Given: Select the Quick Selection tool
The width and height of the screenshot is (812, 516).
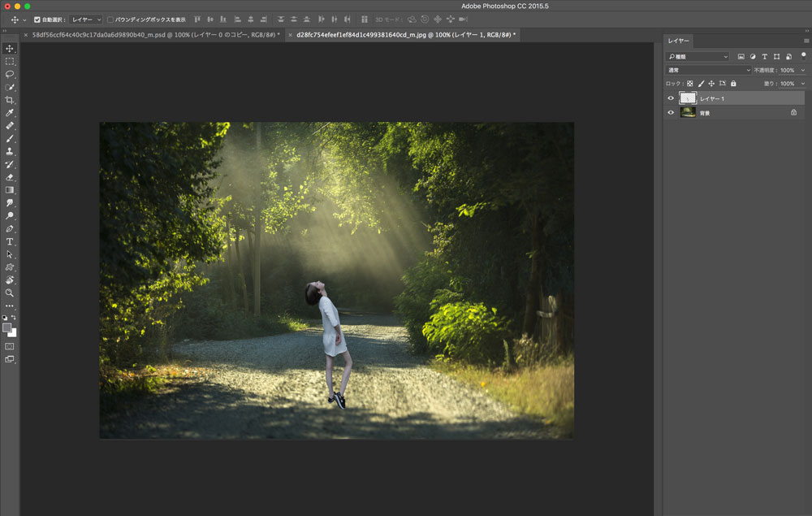Looking at the screenshot, I should (x=10, y=88).
